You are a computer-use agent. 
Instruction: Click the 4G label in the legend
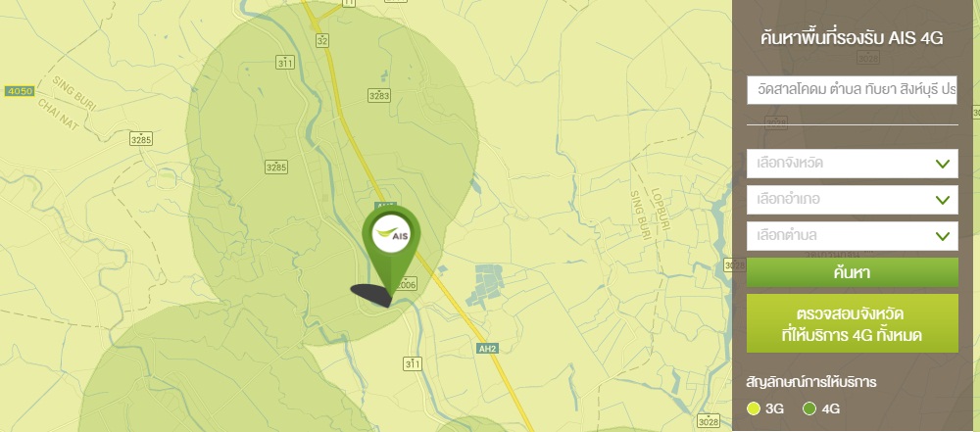831,409
